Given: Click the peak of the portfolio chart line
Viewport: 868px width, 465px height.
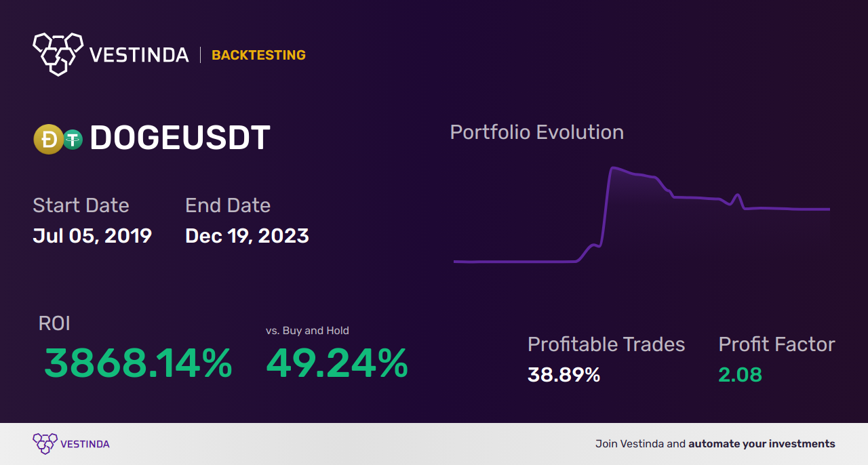Looking at the screenshot, I should tap(614, 167).
